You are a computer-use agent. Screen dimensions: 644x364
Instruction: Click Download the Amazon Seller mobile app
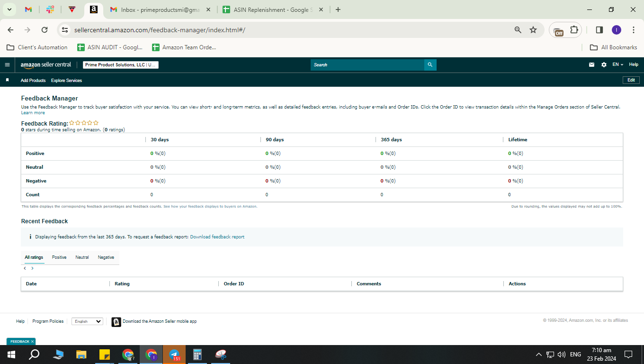[160, 321]
